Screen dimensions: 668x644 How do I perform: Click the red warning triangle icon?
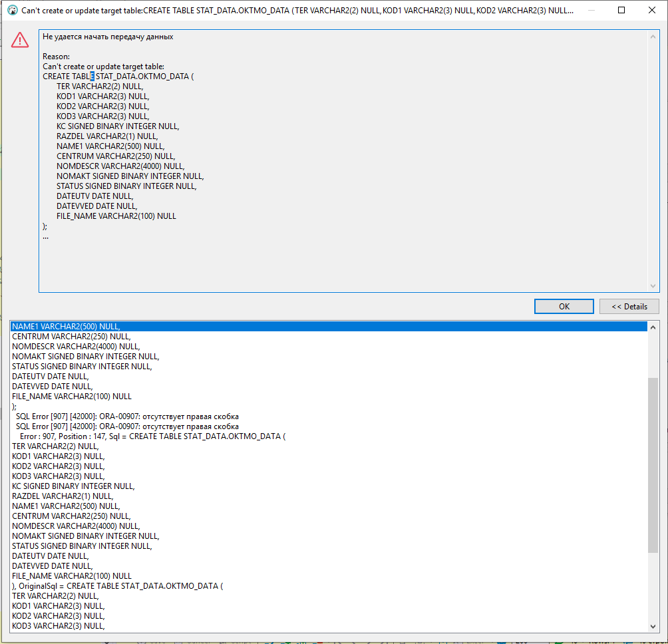19,40
